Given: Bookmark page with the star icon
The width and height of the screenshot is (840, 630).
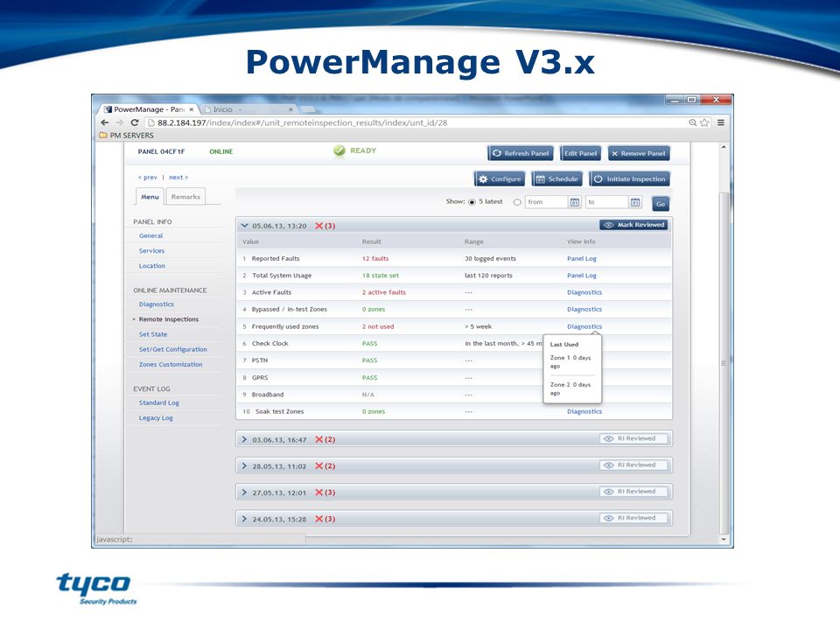Looking at the screenshot, I should point(704,122).
